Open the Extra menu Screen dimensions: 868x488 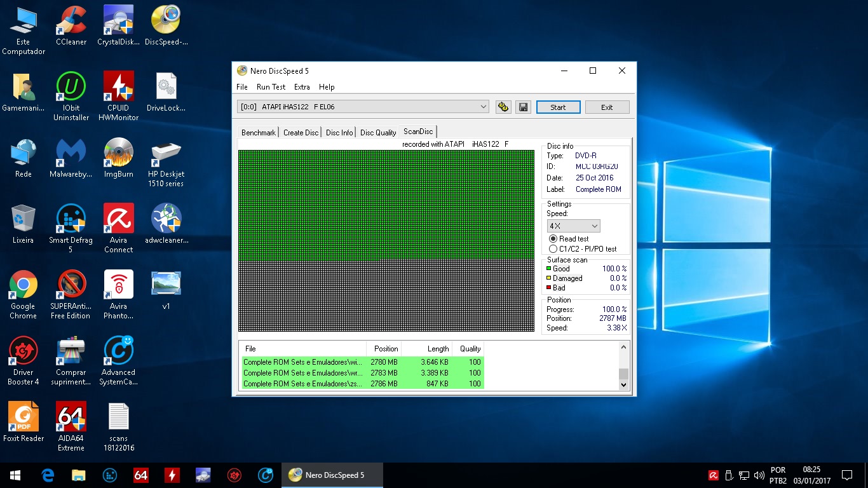[x=302, y=87]
